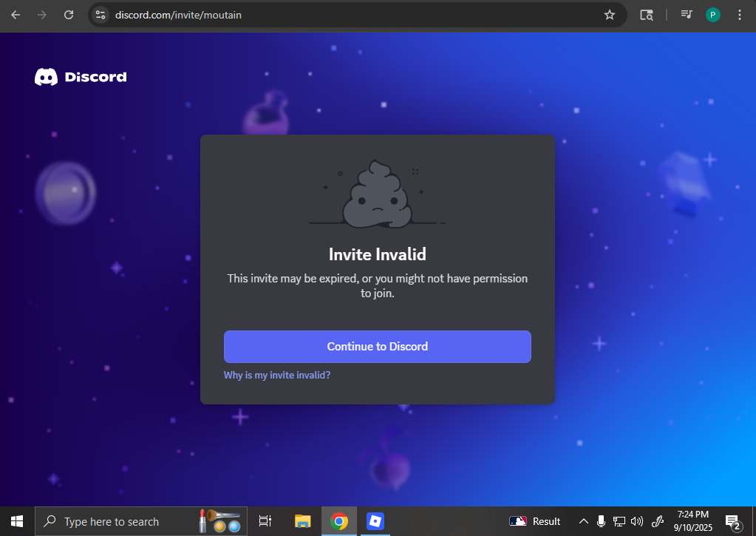Reload the page with the refresh icon
The width and height of the screenshot is (756, 536).
69,15
